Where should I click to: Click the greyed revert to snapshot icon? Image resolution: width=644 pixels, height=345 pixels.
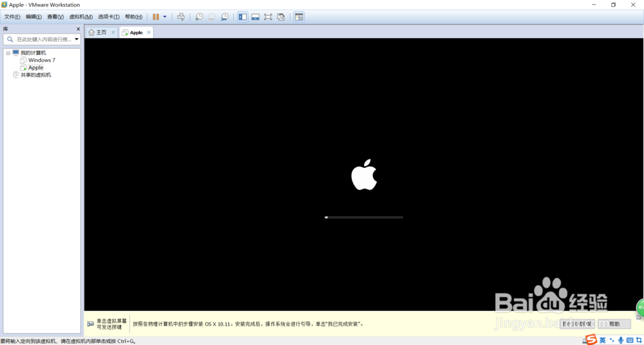coord(212,17)
